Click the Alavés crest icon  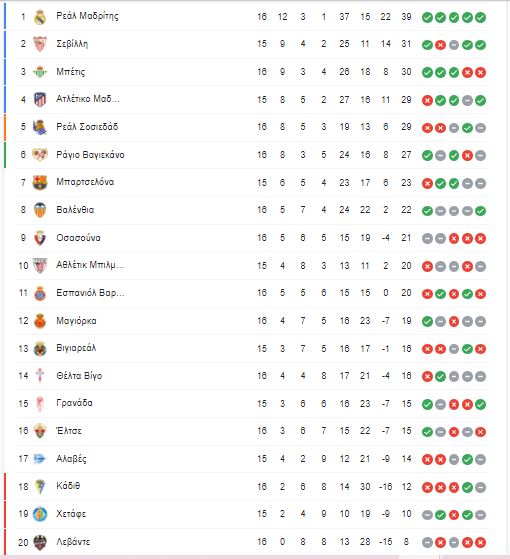pos(40,459)
